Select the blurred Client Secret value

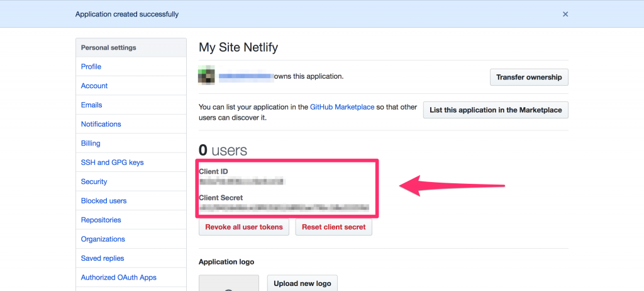[284, 208]
